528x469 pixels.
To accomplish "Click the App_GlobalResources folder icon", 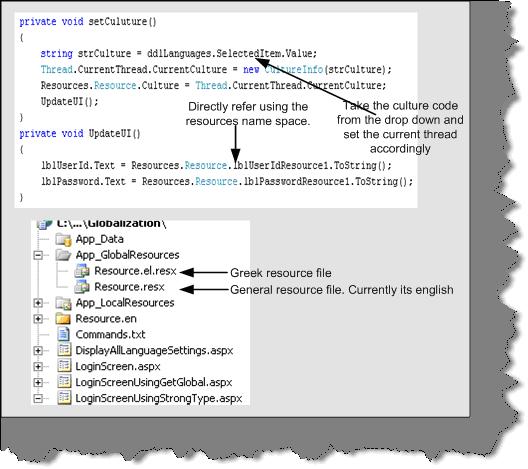I will 63,255.
